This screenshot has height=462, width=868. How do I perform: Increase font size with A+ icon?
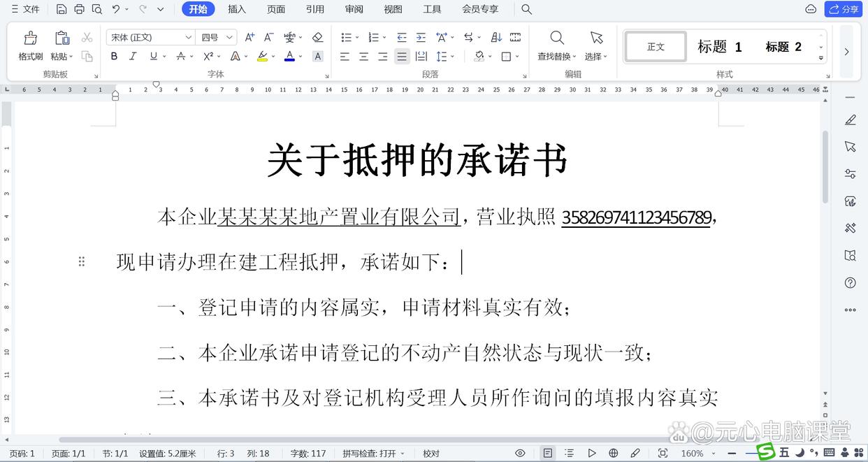[249, 37]
